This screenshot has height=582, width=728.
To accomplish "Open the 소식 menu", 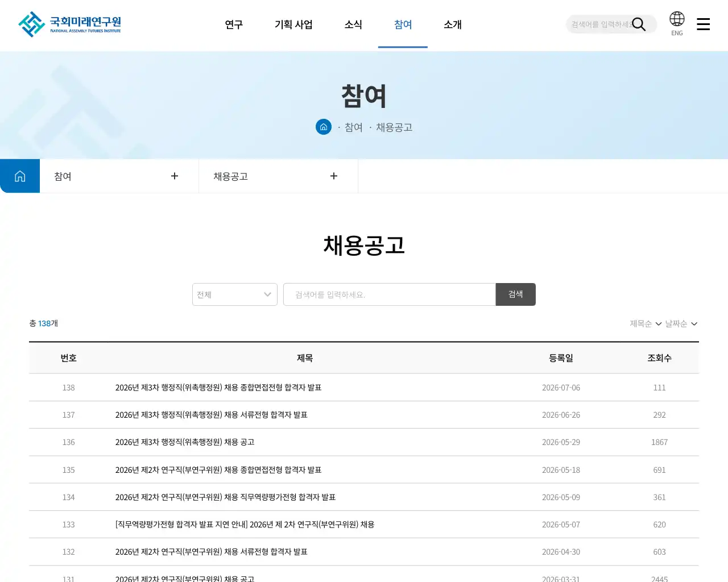I will point(353,24).
